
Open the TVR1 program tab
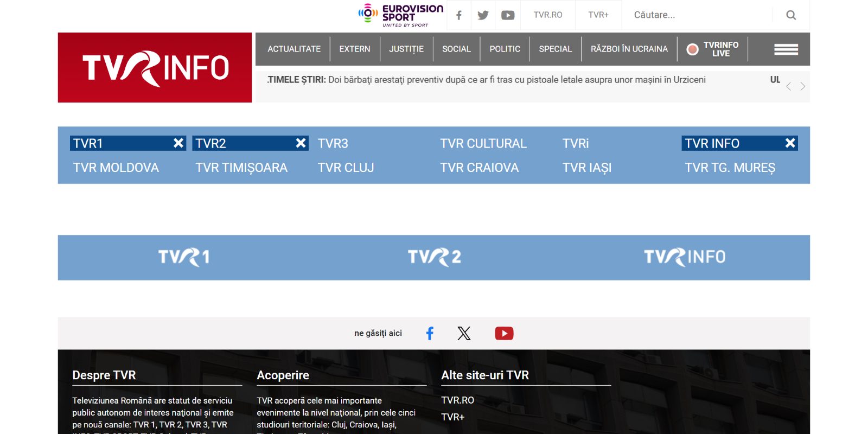(183, 258)
